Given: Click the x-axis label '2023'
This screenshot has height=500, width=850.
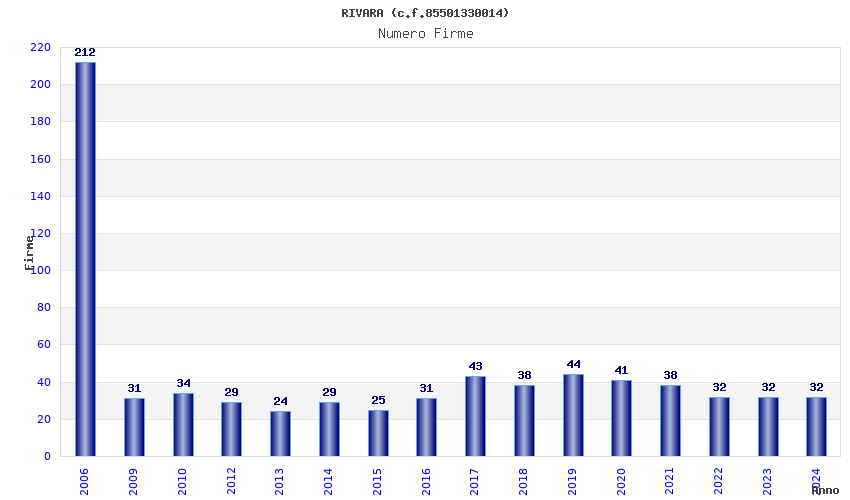Looking at the screenshot, I should (x=767, y=482).
